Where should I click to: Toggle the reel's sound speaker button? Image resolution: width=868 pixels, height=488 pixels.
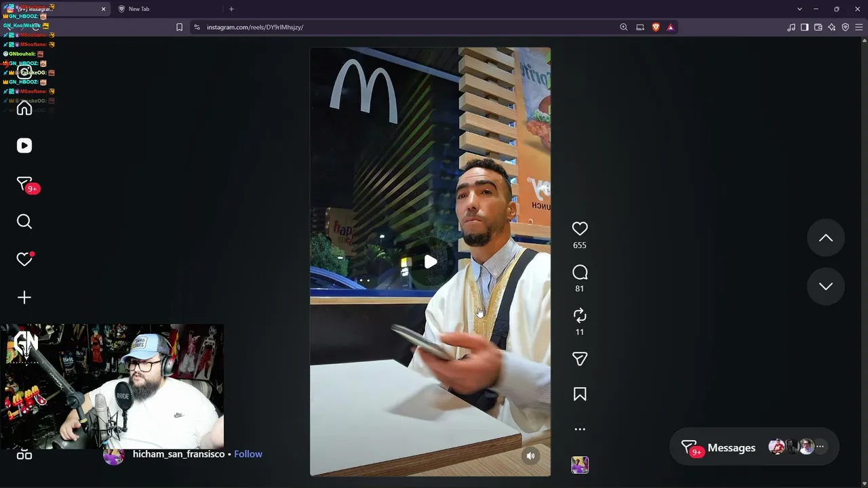[531, 456]
